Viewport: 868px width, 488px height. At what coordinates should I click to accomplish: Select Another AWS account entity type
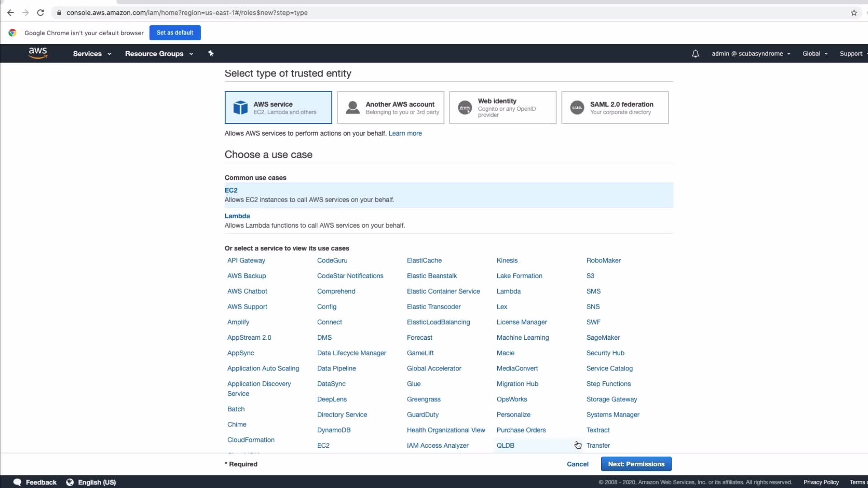coord(390,108)
